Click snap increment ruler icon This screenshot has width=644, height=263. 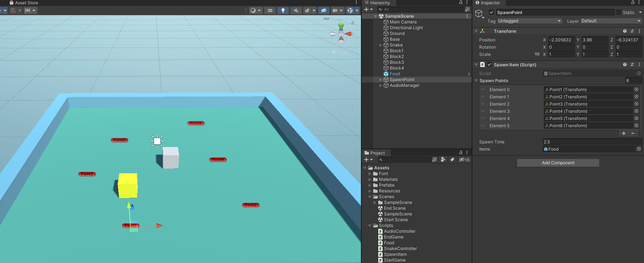click(27, 10)
